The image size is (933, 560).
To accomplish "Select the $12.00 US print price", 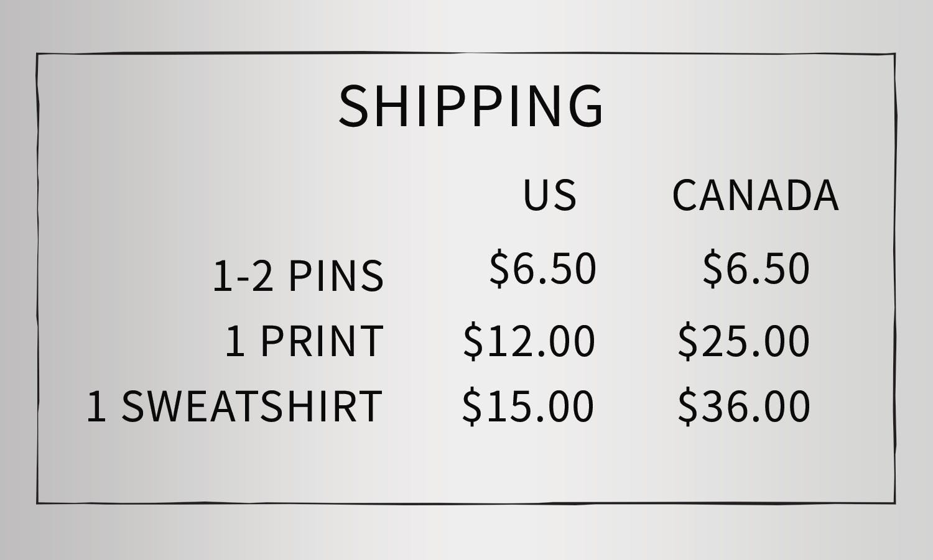I will [529, 341].
